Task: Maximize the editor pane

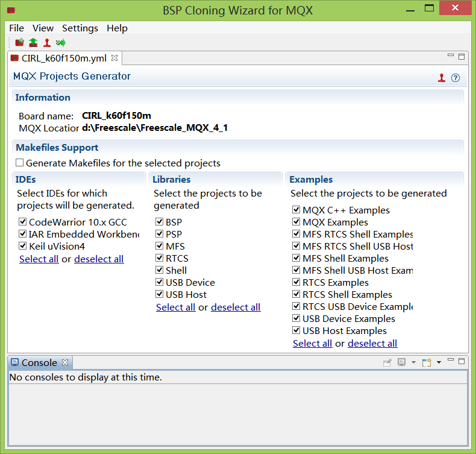Action: 462,57
